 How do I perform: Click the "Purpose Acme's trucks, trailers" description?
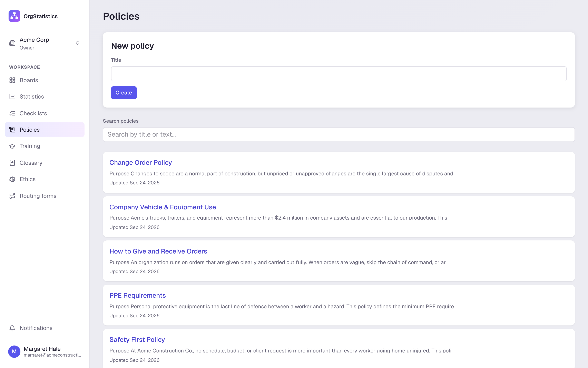278,218
